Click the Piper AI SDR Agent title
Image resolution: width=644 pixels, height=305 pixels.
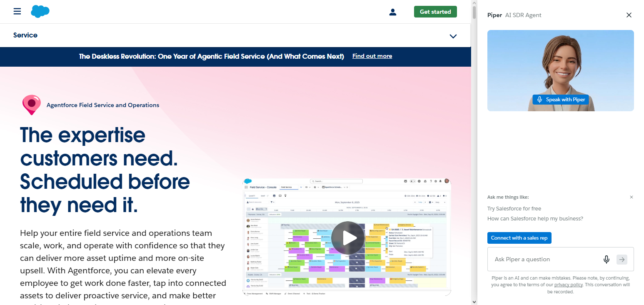click(514, 15)
